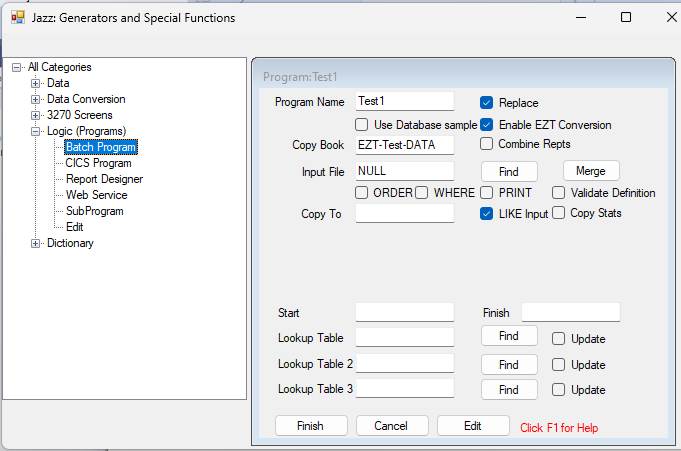
Task: Click the Edit button at bottom
Action: click(x=473, y=426)
